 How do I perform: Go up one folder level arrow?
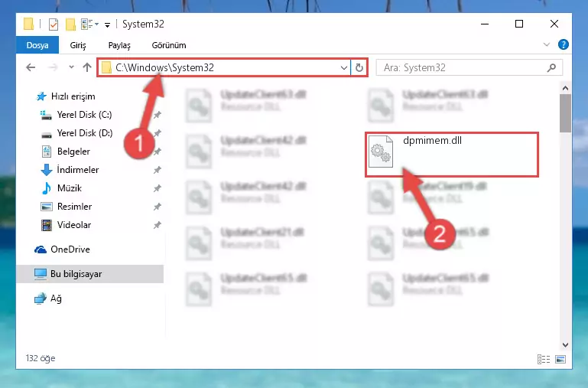coord(87,67)
